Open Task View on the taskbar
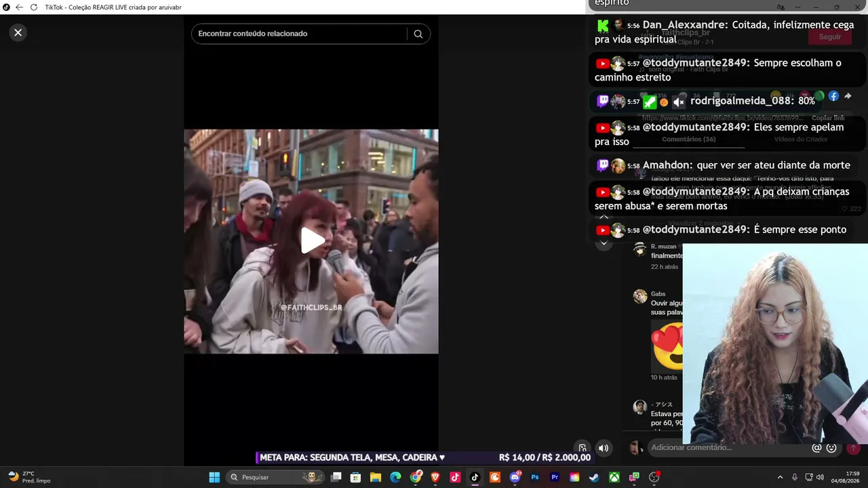This screenshot has height=488, width=868. coord(336,477)
